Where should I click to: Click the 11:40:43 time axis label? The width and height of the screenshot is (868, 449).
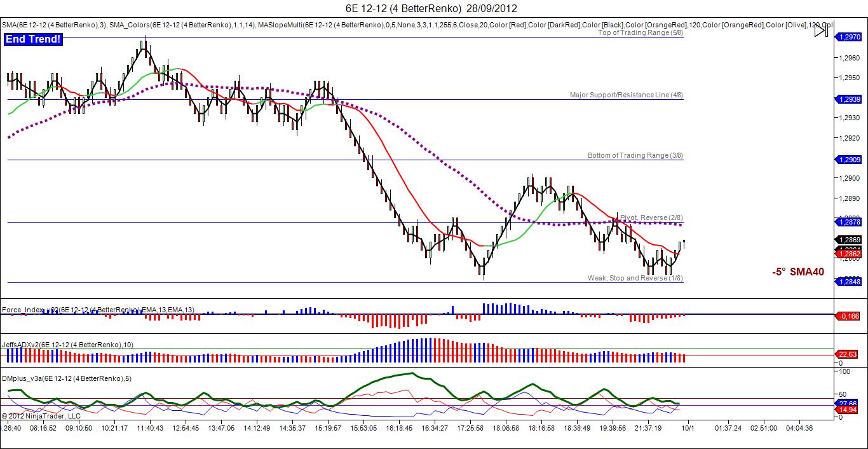(149, 428)
